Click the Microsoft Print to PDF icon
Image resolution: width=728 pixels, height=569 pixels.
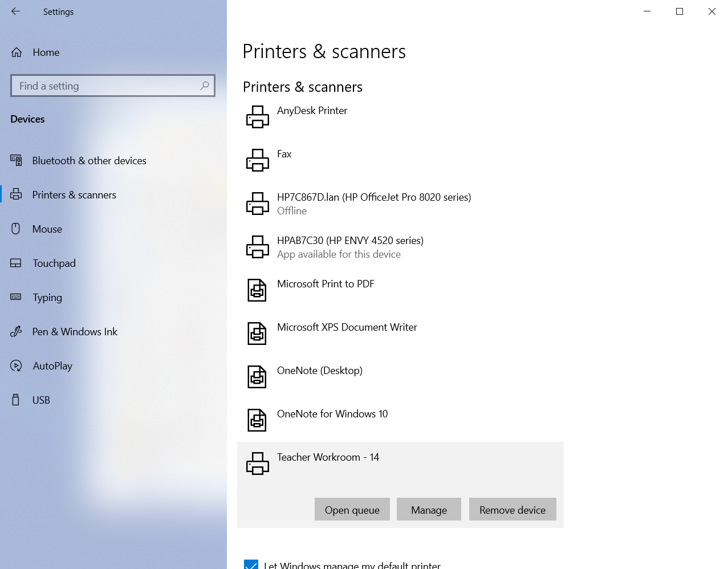coord(257,290)
